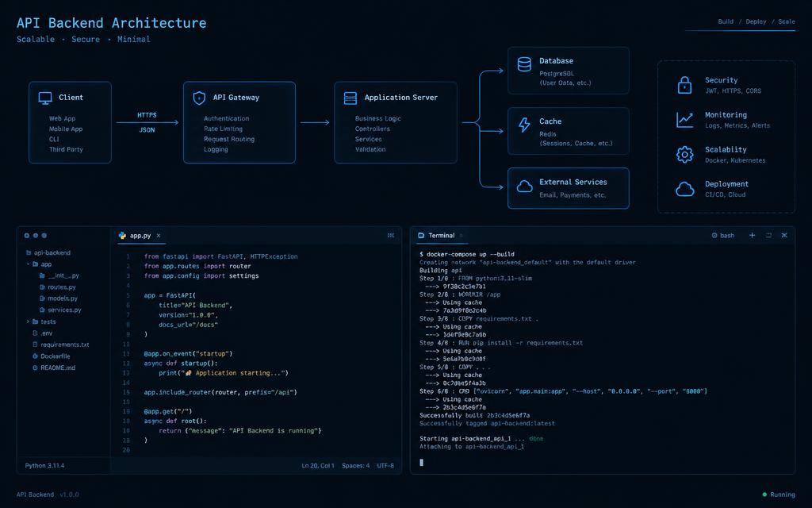Click the Terminal panel icon
Image resolution: width=812 pixels, height=508 pixels.
pyautogui.click(x=421, y=235)
